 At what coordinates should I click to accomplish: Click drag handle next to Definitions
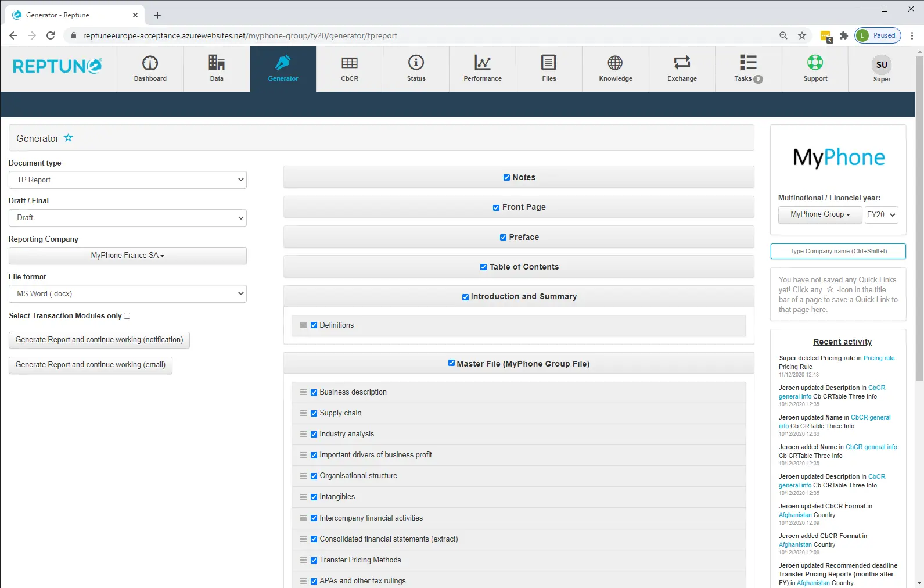pos(303,325)
